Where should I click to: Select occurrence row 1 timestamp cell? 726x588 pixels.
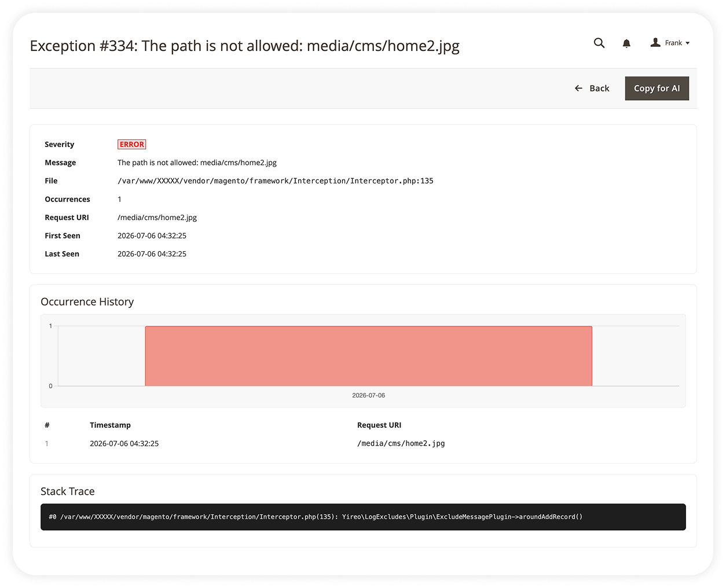[x=124, y=444]
